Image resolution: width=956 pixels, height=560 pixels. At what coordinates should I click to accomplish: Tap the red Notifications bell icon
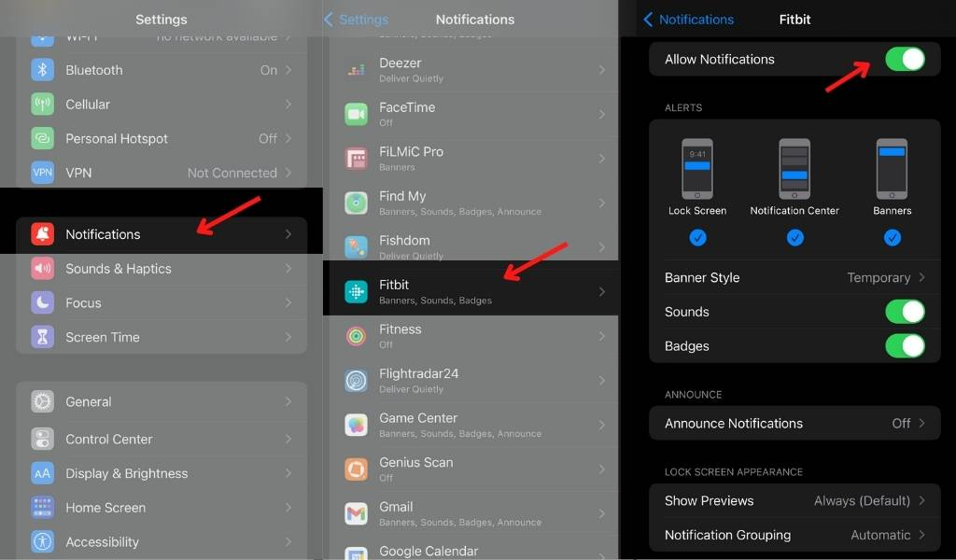42,234
